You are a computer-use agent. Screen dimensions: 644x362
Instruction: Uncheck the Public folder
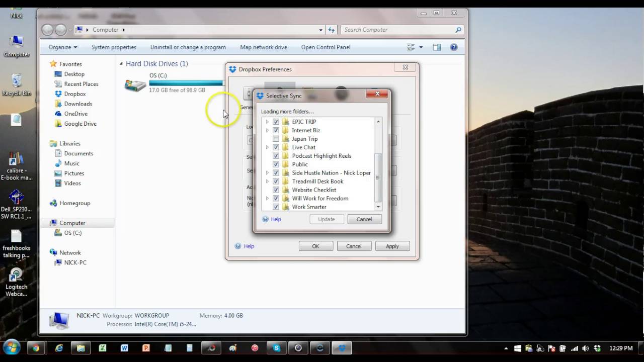pos(276,164)
